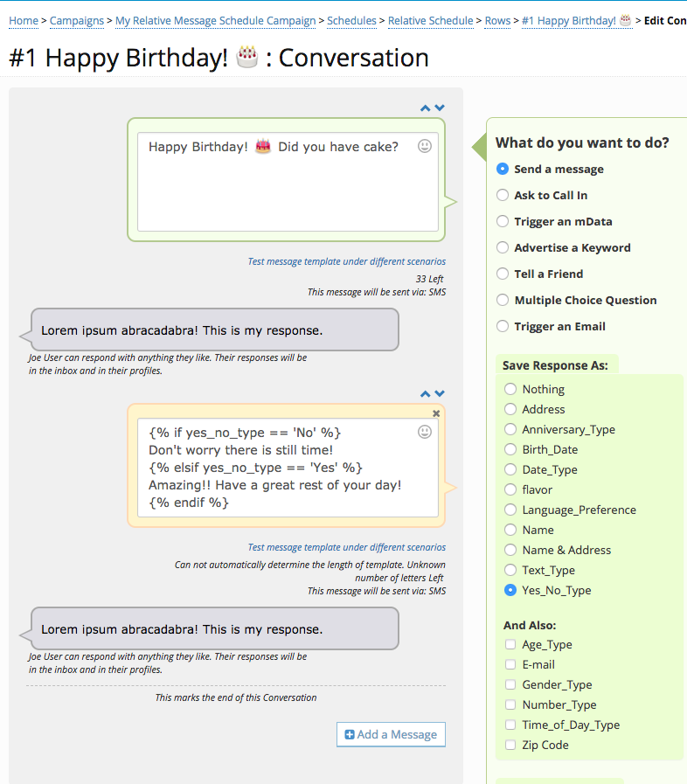Go to the Schedules breadcrumb link

[351, 21]
